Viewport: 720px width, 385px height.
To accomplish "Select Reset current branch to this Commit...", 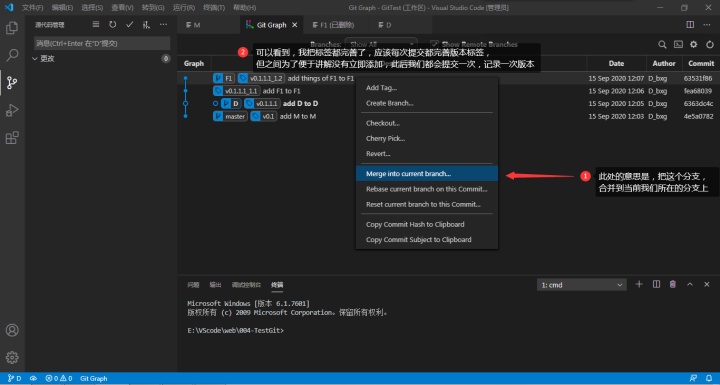I will [x=427, y=204].
